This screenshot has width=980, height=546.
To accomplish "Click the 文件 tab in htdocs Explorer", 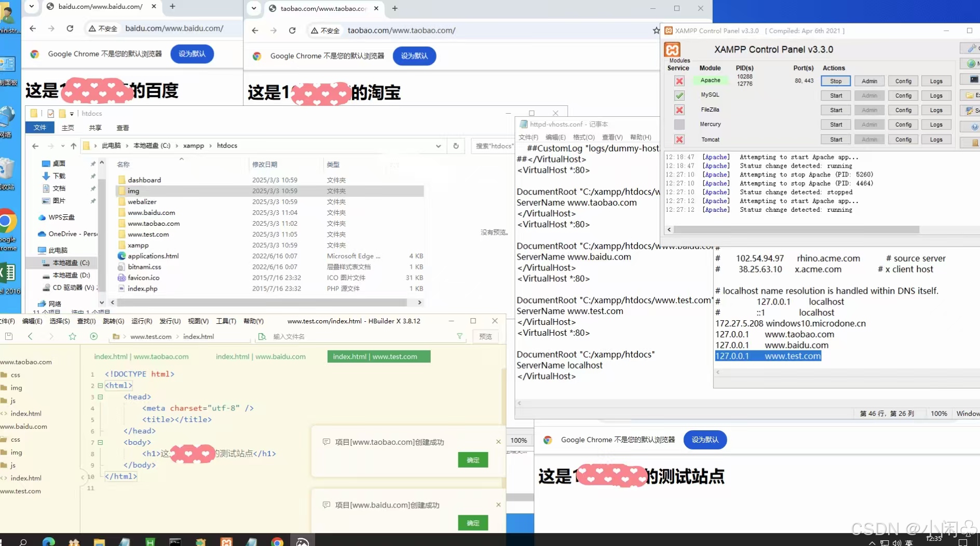I will (40, 128).
